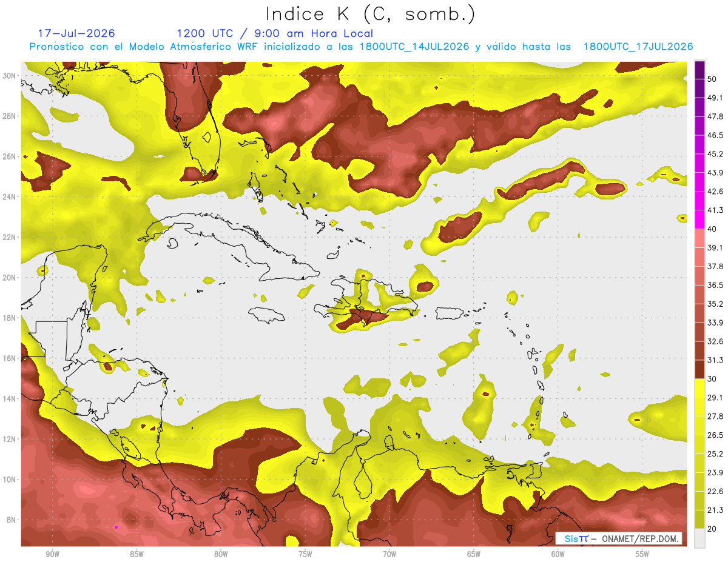Click the 55W longitude axis label
Viewport: 728px width, 562px height.
tap(642, 555)
